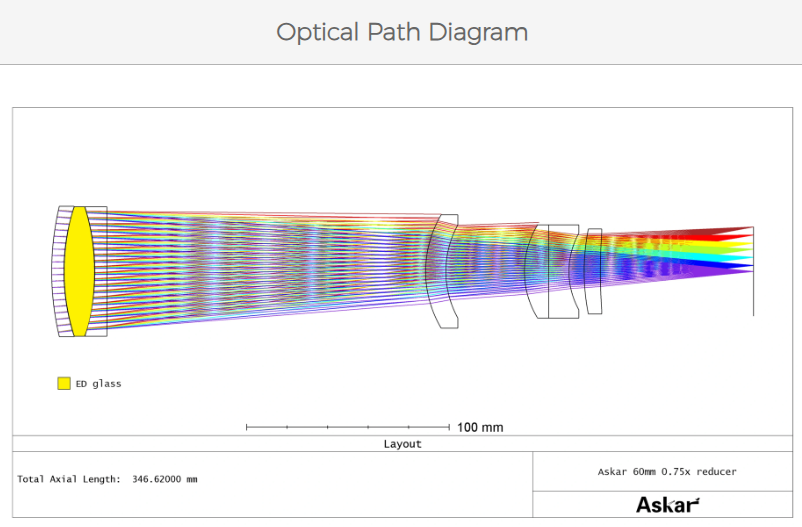Image resolution: width=802 pixels, height=527 pixels.
Task: Click the 'Optical Path Diagram' heading
Action: pos(401,32)
